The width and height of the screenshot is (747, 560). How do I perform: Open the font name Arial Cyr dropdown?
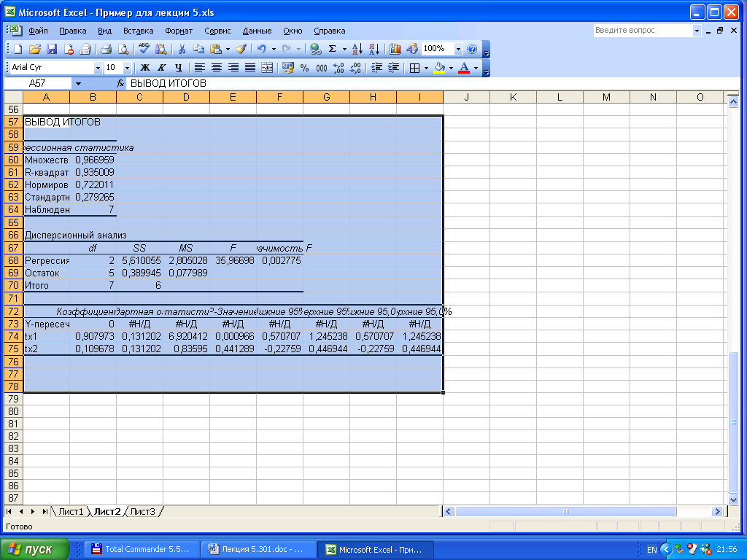[x=98, y=68]
